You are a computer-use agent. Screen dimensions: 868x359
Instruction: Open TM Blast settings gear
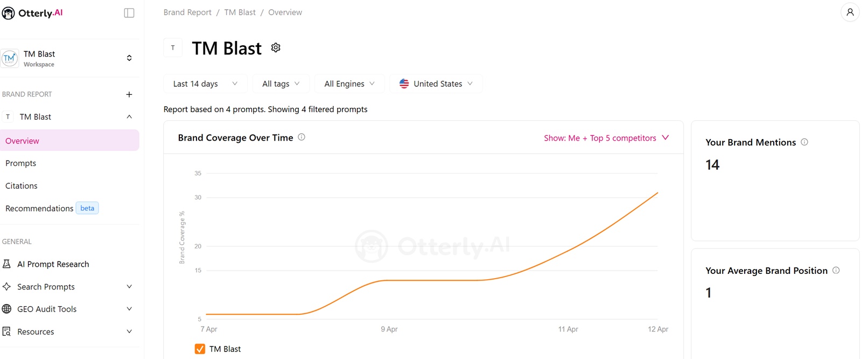pyautogui.click(x=276, y=48)
